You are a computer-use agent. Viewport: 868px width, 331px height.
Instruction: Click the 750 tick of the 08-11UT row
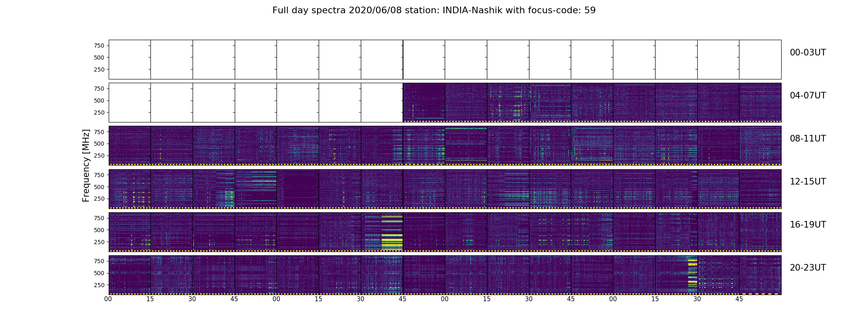pos(99,132)
